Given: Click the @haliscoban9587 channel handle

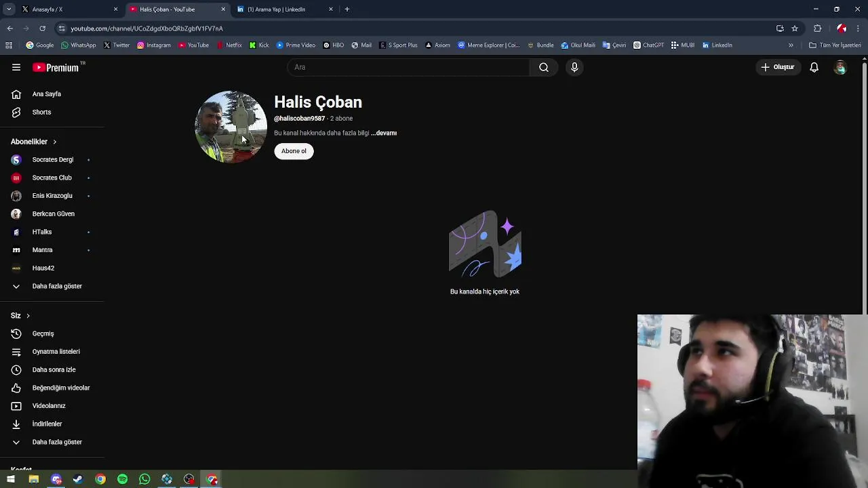Looking at the screenshot, I should tap(299, 119).
